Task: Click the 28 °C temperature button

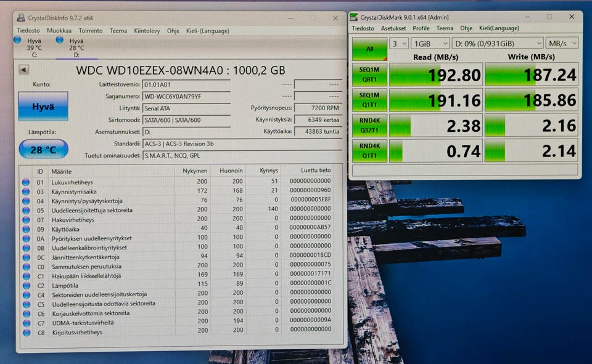Action: 43,149
